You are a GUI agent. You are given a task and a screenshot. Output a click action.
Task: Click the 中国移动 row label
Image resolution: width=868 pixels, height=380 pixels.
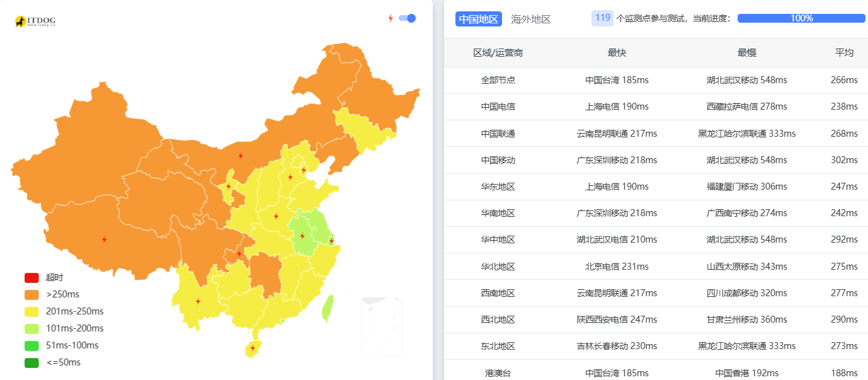(x=498, y=160)
